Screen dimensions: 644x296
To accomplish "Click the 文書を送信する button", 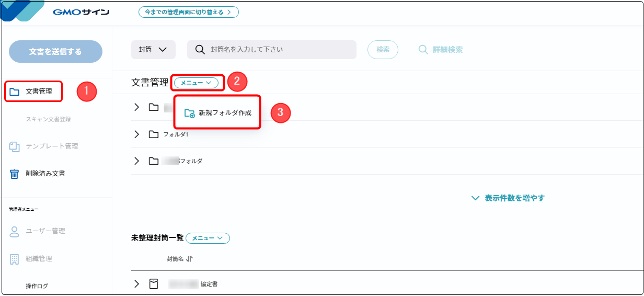I will click(x=55, y=52).
